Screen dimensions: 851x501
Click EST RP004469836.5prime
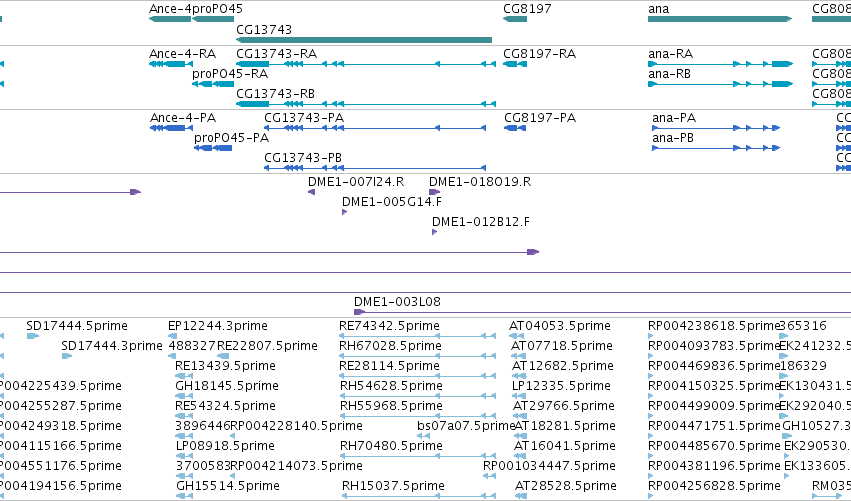pos(651,376)
